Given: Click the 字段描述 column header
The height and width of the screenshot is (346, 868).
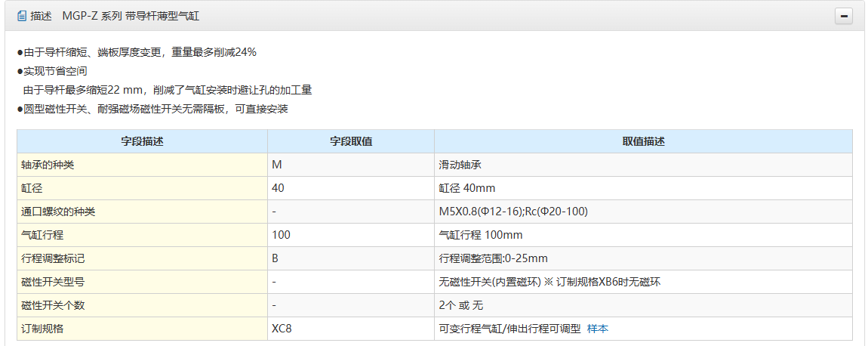Looking at the screenshot, I should coord(142,141).
